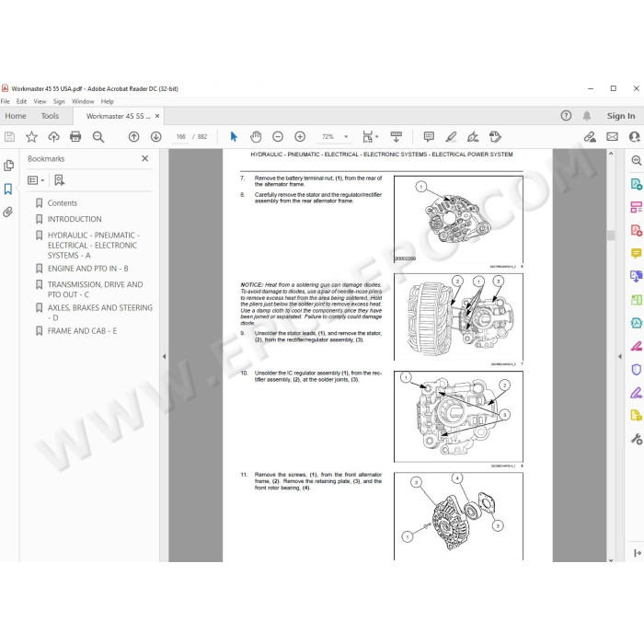Add a sticky note comment

(x=429, y=137)
